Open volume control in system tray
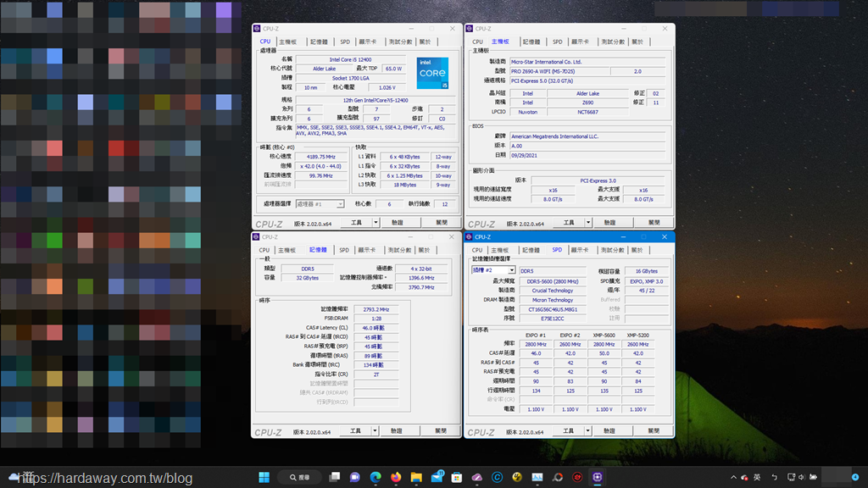 coord(802,477)
